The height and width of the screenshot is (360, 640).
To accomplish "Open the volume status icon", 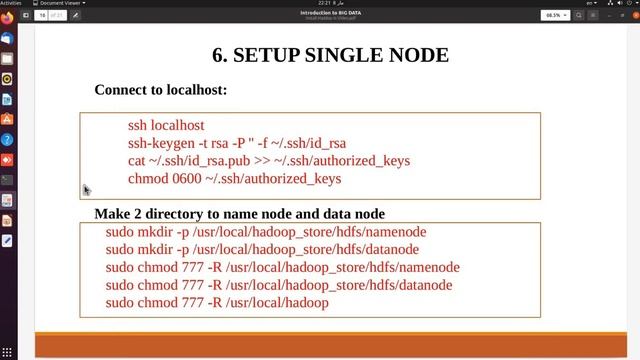I will pyautogui.click(x=620, y=3).
